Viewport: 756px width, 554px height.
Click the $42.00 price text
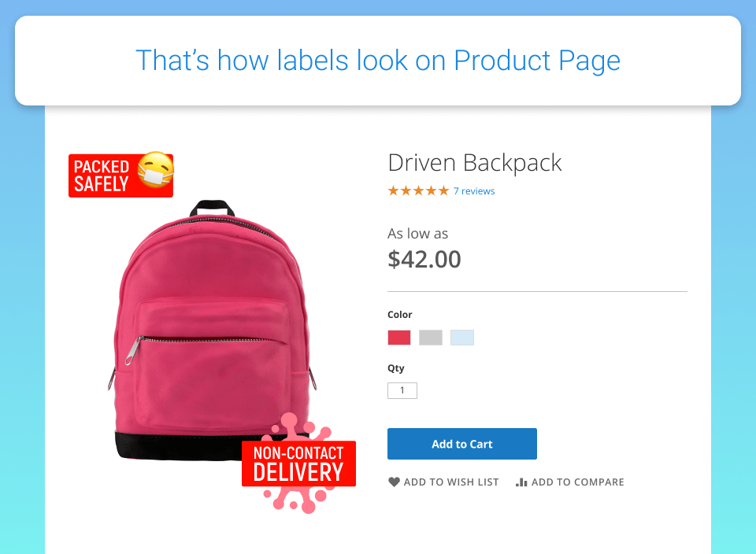424,259
